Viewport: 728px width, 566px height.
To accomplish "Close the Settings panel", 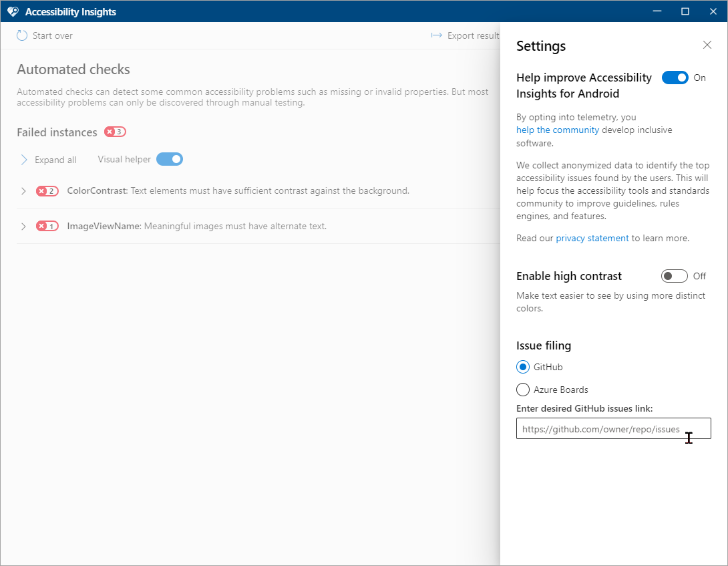I will (x=707, y=45).
